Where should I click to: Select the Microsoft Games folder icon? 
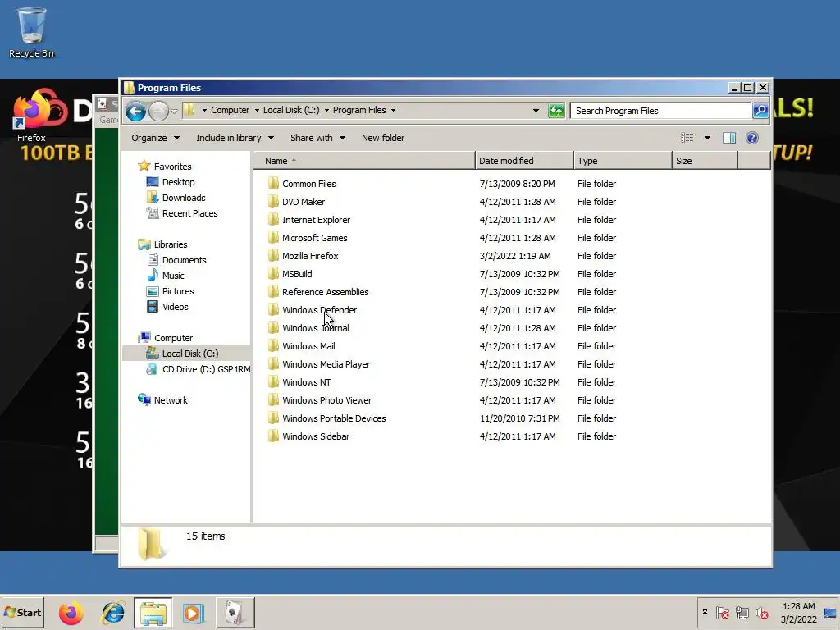273,238
